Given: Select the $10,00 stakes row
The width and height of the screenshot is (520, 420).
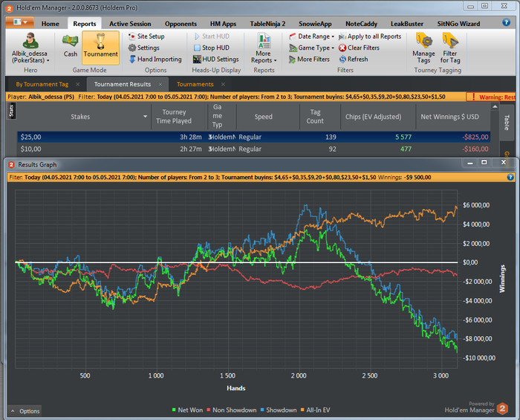Looking at the screenshot, I should coord(254,149).
